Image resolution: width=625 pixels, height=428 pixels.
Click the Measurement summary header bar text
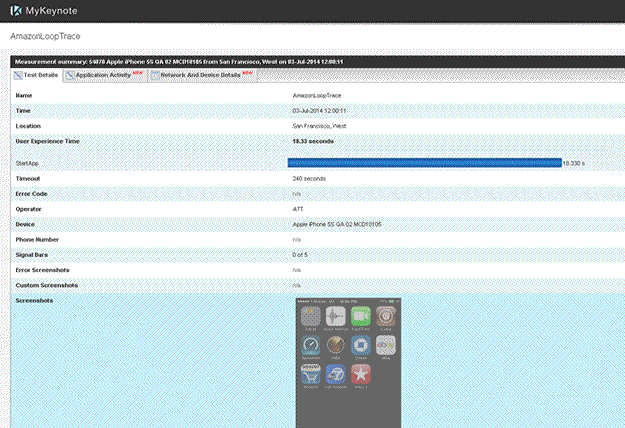(x=179, y=62)
